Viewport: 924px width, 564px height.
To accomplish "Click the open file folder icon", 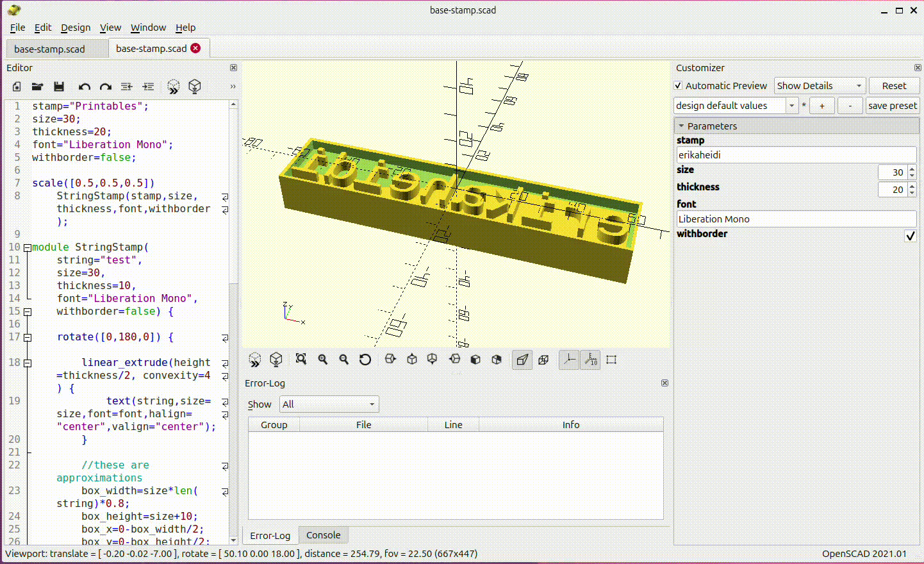I will click(38, 87).
